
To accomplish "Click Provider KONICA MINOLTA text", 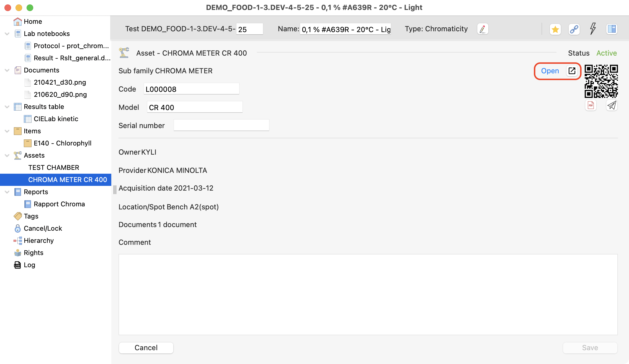I will (x=163, y=170).
